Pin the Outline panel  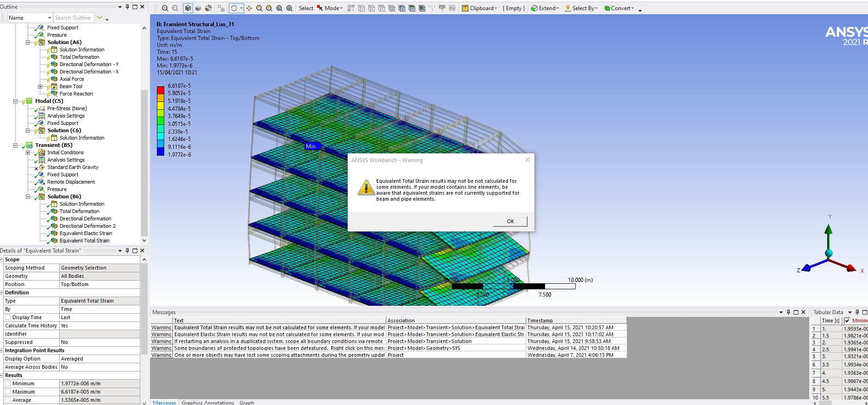[128, 7]
